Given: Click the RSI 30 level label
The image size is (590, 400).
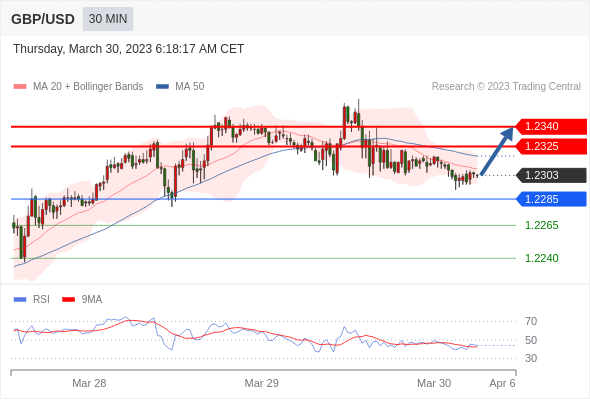Looking at the screenshot, I should click(x=531, y=358).
